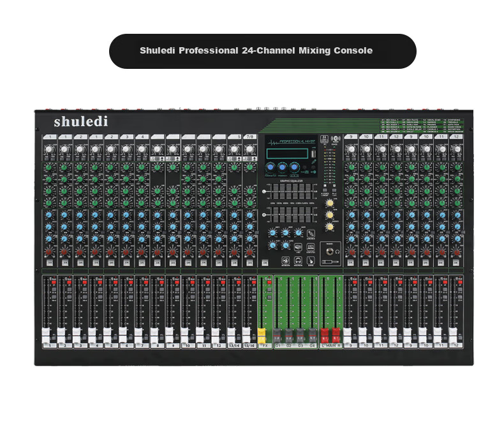Viewport: 504px width, 433px height.
Task: Click the channel 5 white fader
Action: pos(108,335)
